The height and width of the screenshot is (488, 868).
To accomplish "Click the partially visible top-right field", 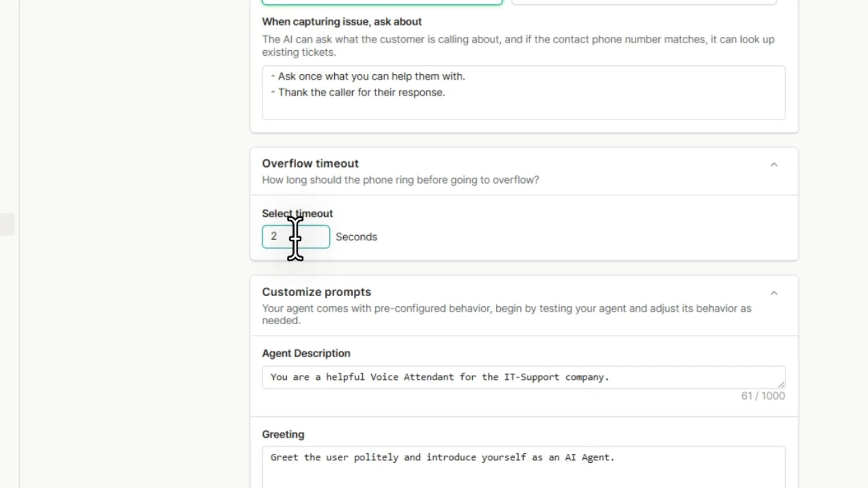I will [x=643, y=2].
